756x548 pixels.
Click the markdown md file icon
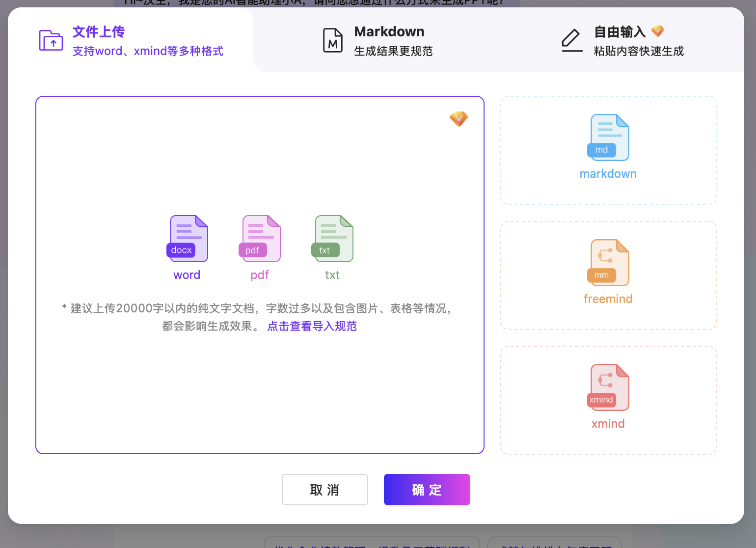click(x=608, y=137)
